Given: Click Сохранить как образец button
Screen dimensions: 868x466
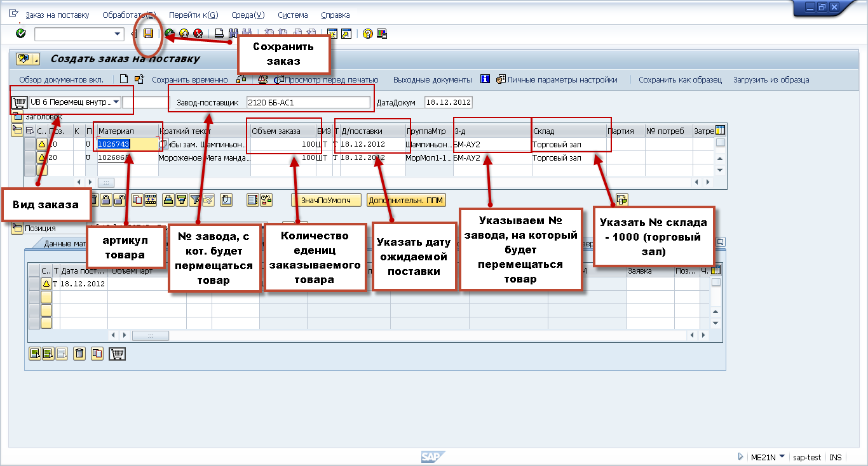Looking at the screenshot, I should tap(680, 80).
